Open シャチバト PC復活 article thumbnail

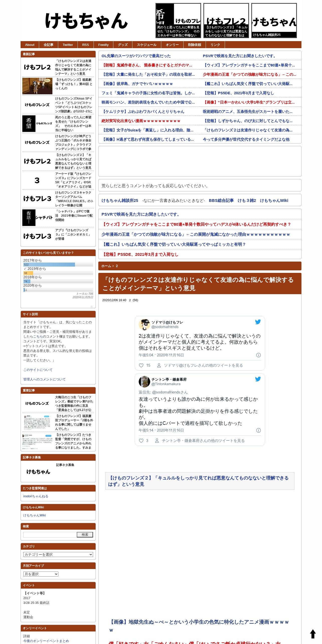(x=37, y=218)
